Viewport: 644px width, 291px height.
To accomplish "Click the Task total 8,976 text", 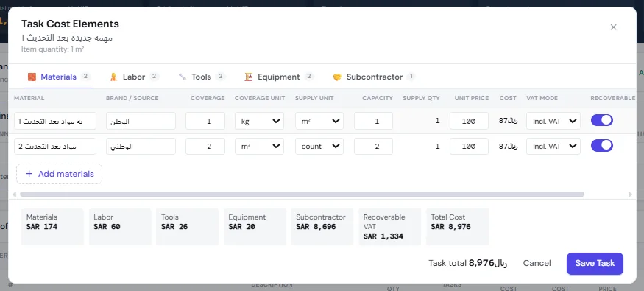I will point(468,264).
